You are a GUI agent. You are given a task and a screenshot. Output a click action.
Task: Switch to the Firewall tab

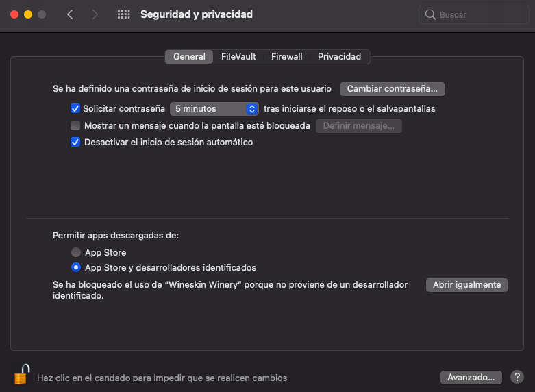286,57
